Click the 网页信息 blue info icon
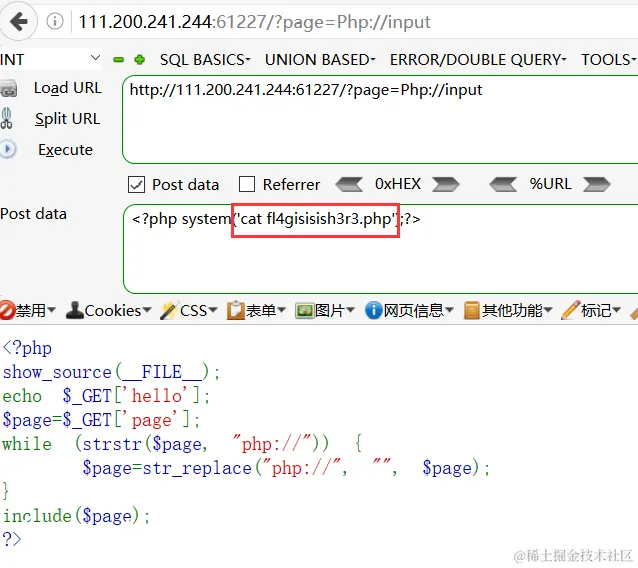Image resolution: width=638 pixels, height=568 pixels. click(373, 311)
